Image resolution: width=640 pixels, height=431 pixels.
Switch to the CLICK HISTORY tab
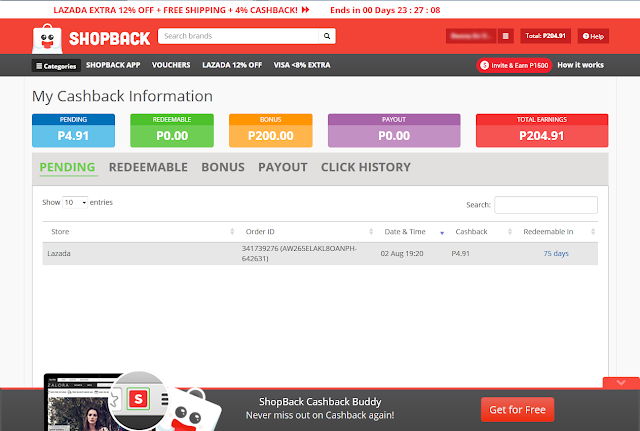(366, 167)
